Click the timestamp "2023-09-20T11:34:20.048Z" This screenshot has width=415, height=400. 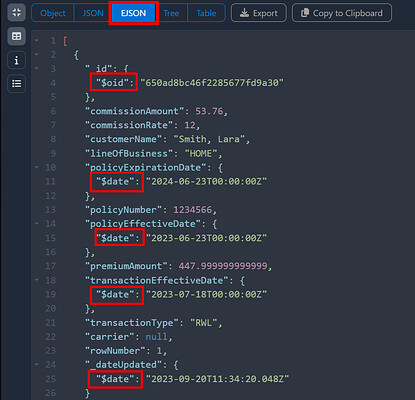point(217,379)
